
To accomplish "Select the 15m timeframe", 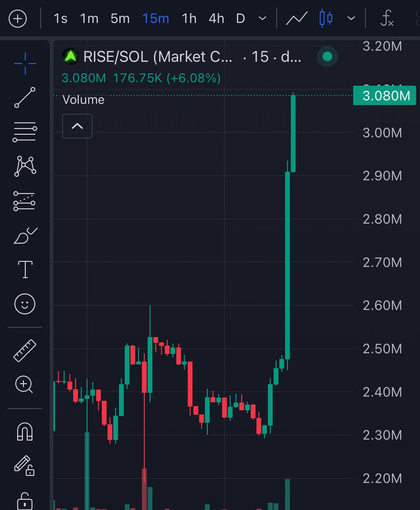I will [156, 19].
